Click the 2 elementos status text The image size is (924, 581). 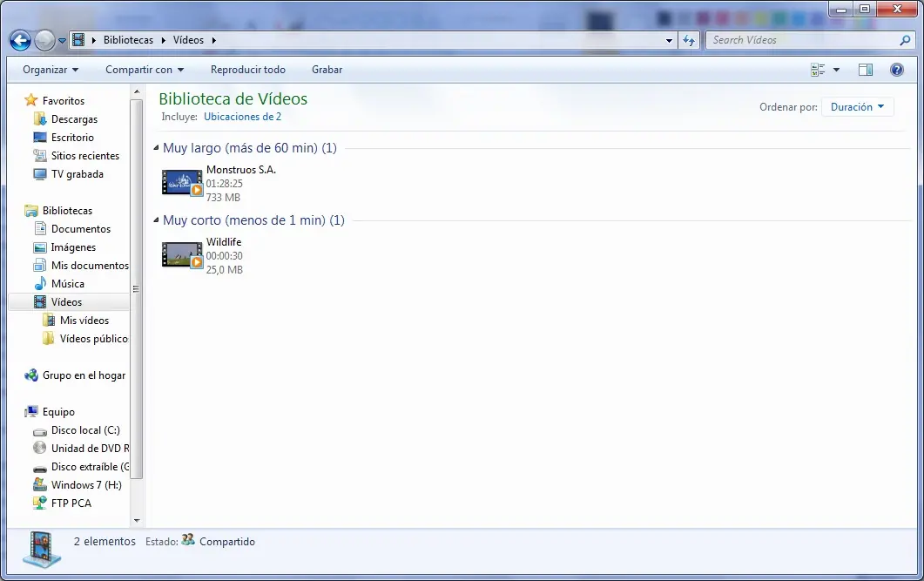105,541
